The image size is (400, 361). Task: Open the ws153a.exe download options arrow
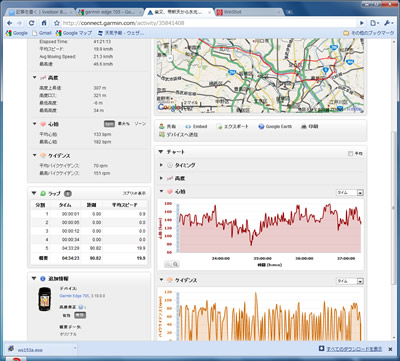click(x=75, y=349)
